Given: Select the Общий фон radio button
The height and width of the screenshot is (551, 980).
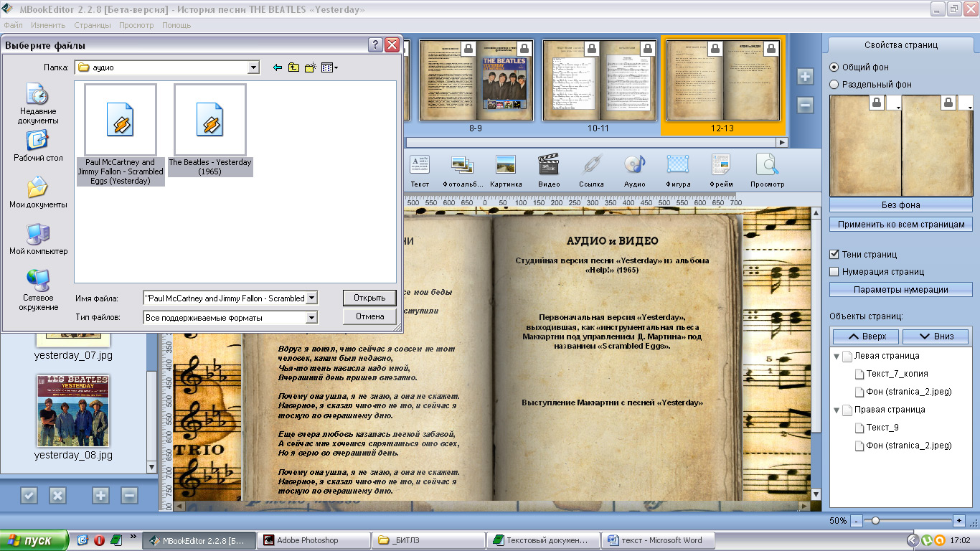Looking at the screenshot, I should (x=834, y=67).
